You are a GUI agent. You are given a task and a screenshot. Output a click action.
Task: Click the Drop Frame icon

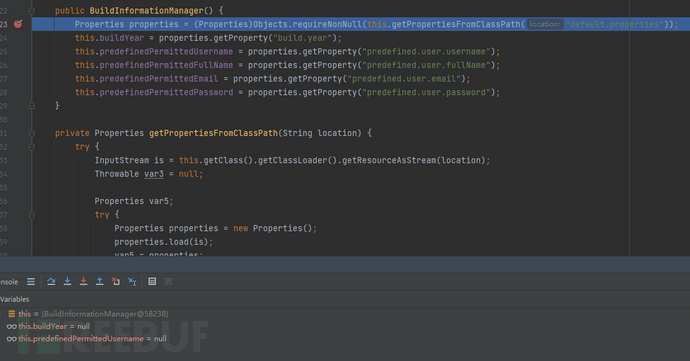click(x=116, y=281)
